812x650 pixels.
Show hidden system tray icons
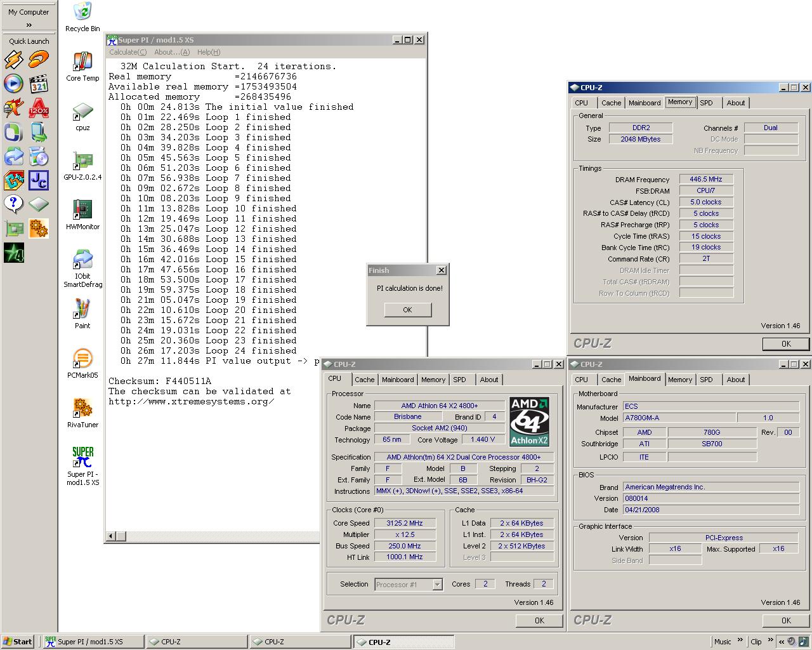tap(782, 642)
